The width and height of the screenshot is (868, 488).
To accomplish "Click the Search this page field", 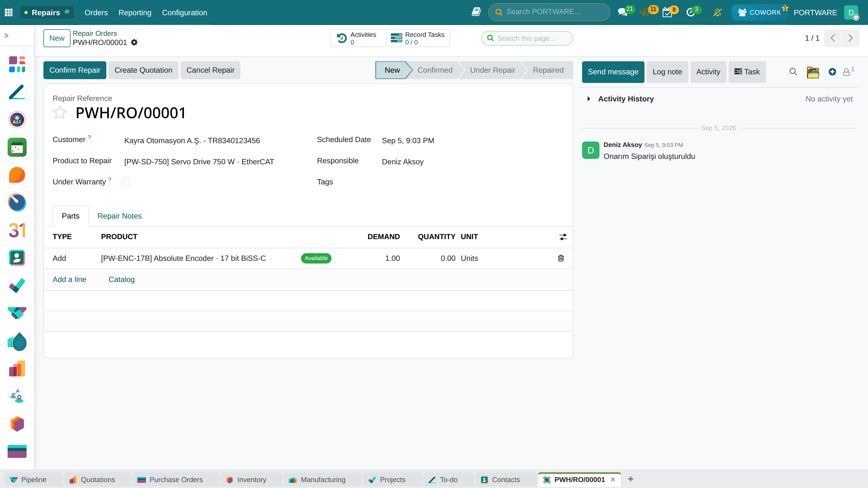I will pyautogui.click(x=527, y=38).
